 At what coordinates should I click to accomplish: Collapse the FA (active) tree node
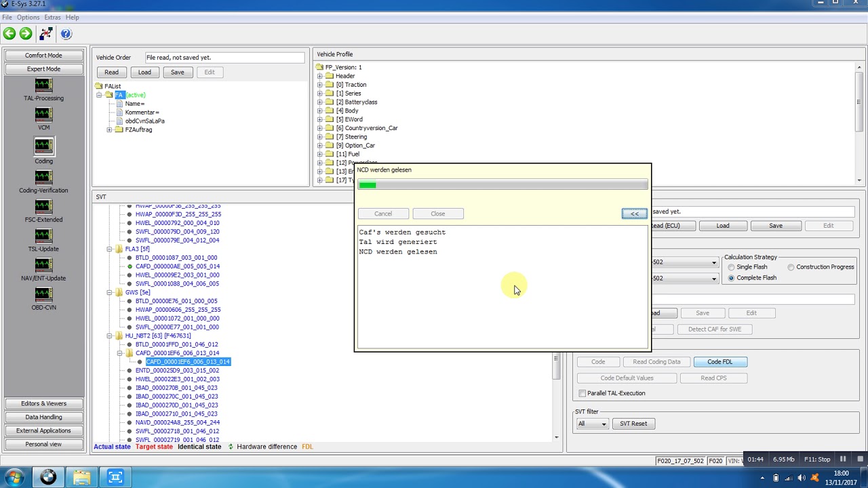[x=99, y=95]
